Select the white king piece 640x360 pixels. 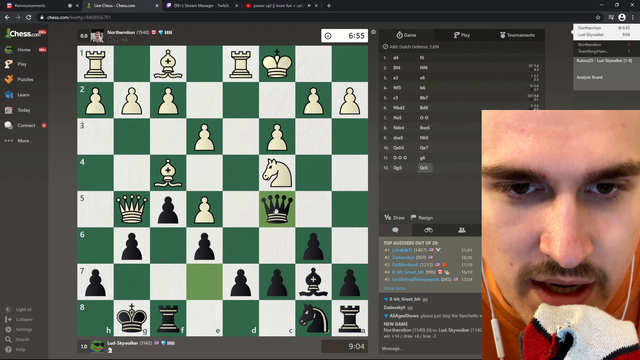point(277,63)
